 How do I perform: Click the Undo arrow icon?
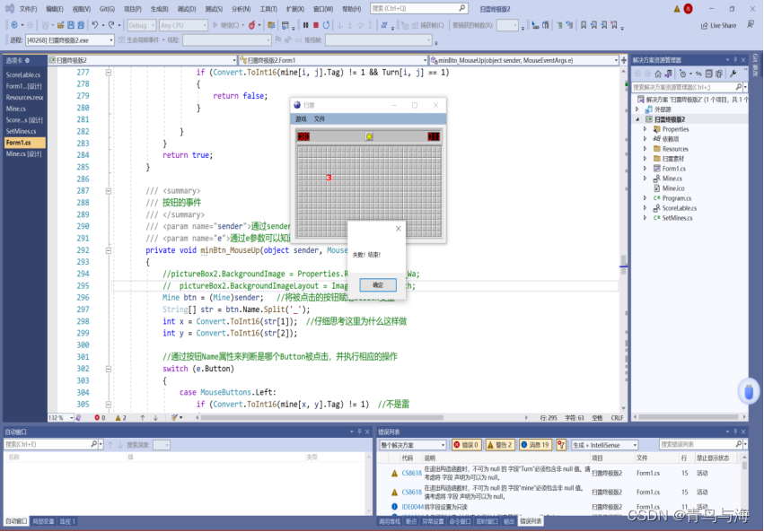(95, 25)
